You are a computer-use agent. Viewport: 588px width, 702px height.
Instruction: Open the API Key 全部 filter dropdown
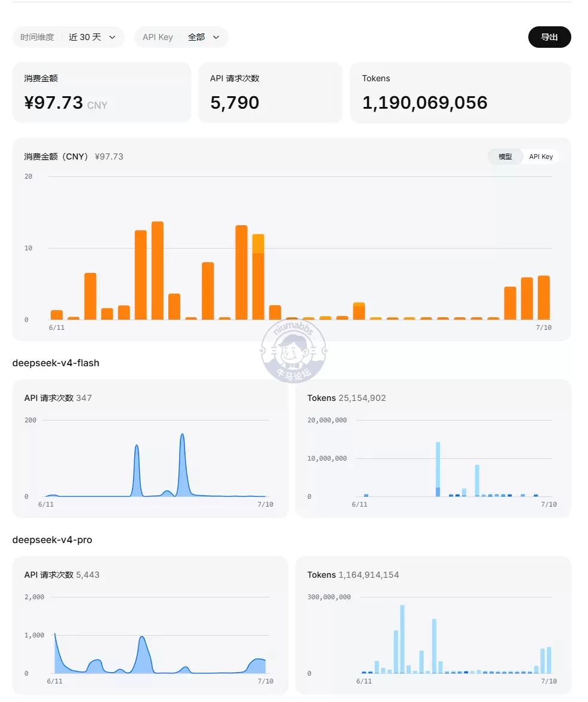[181, 37]
